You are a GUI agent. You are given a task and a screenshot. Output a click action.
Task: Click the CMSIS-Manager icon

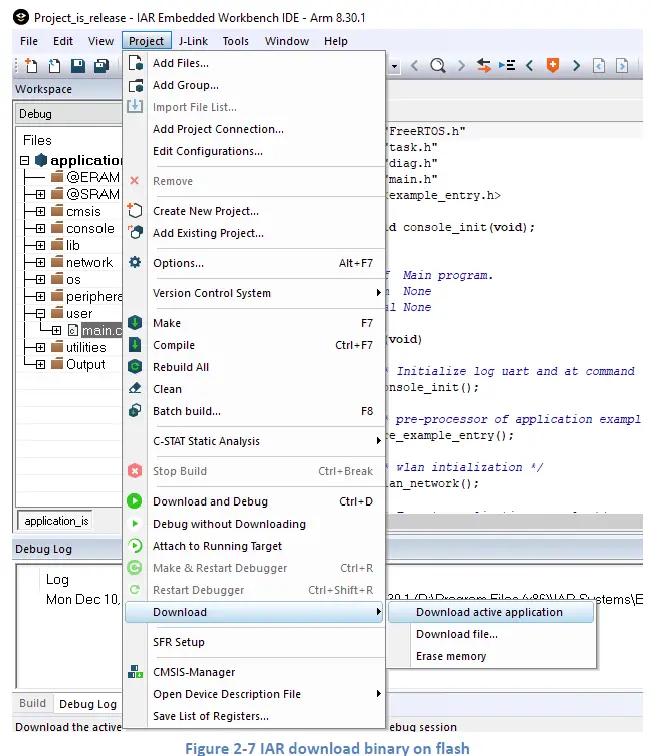[x=136, y=672]
